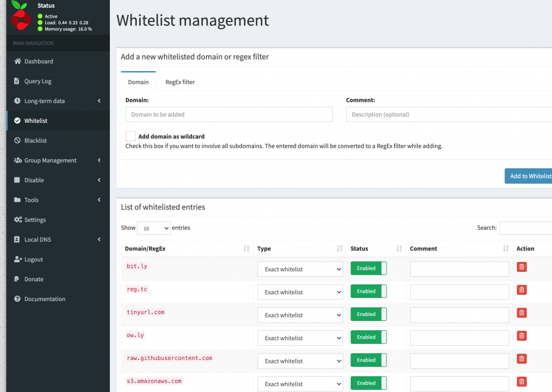This screenshot has width=552, height=392.
Task: Expand the Tools submenu chevron
Action: tap(99, 200)
